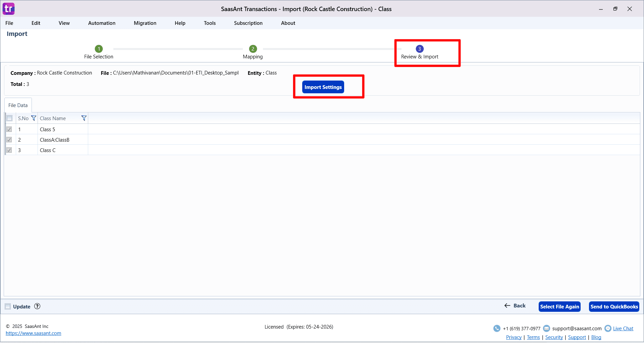Minimize the SaasAnt Transactions window
The height and width of the screenshot is (343, 644).
click(x=601, y=9)
